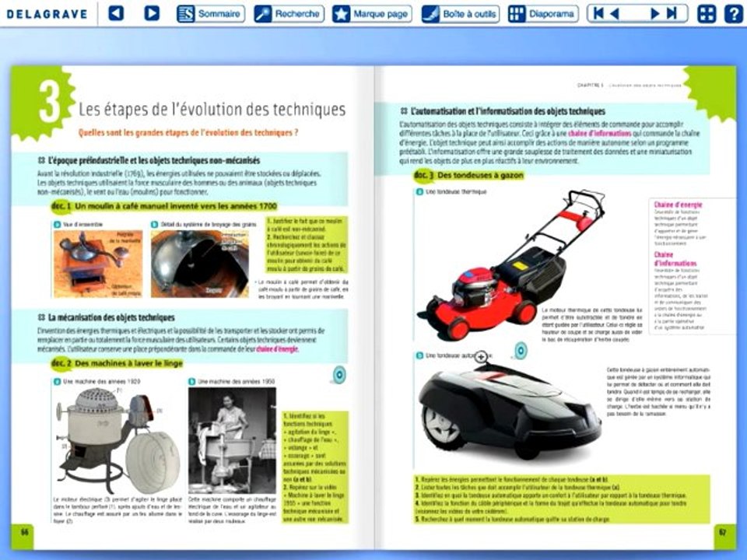
Task: Open the grinding system detail photo
Action: click(x=200, y=264)
